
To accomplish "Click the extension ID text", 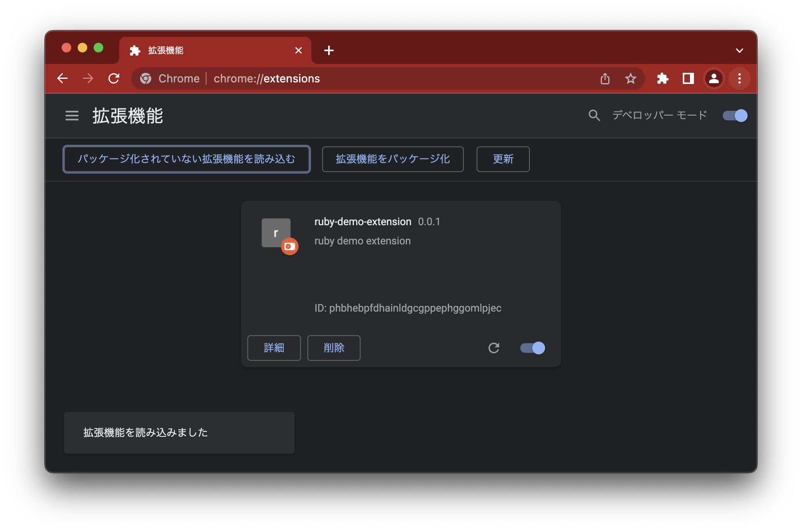I will (408, 308).
